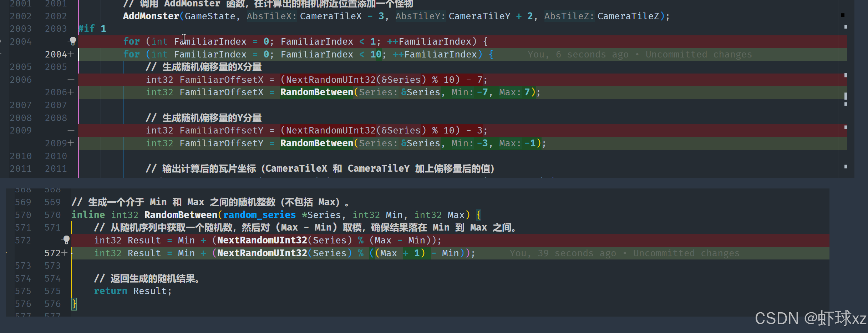Click the '572+' added-line gutter marker

[x=56, y=253]
